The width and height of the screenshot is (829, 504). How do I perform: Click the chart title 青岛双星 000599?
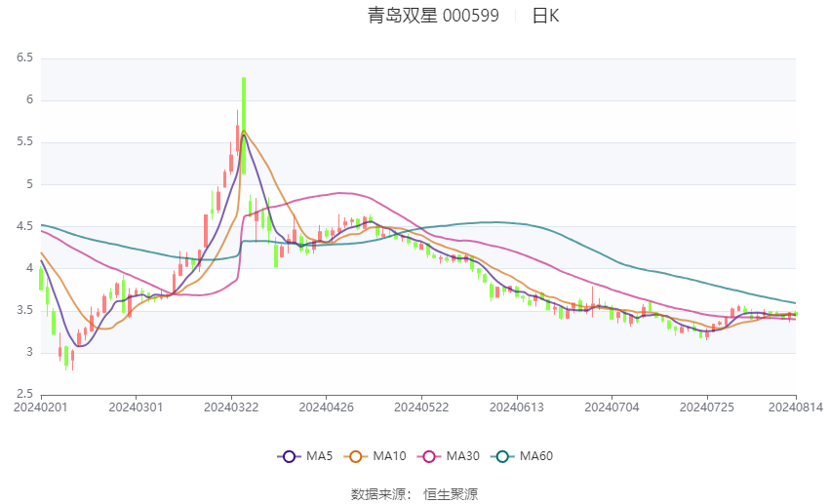pos(433,16)
